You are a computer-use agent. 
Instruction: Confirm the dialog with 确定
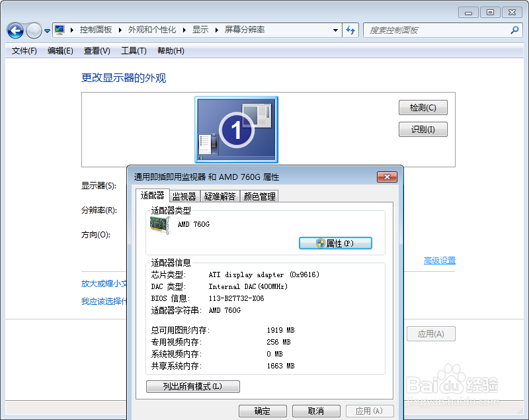coord(263,411)
